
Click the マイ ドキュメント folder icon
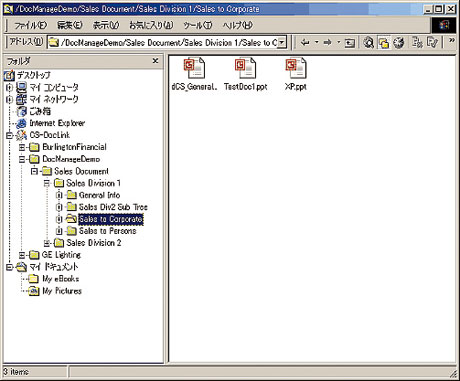(x=22, y=267)
